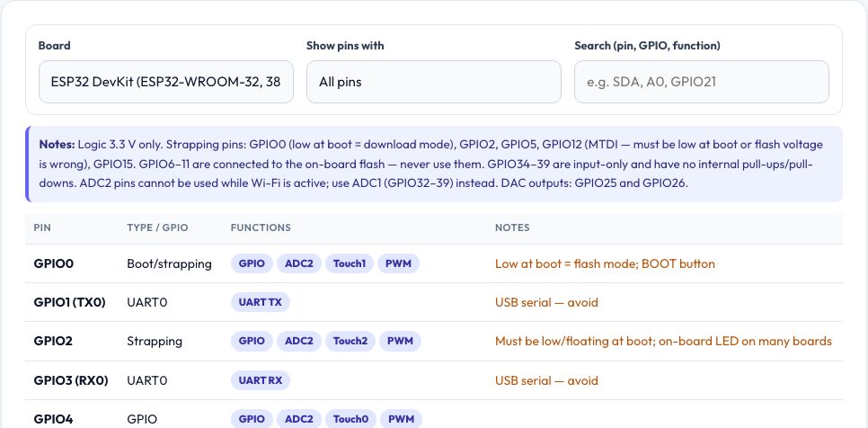Click the ADC2 tag in GPIO4 row
Image resolution: width=868 pixels, height=428 pixels.
299,419
